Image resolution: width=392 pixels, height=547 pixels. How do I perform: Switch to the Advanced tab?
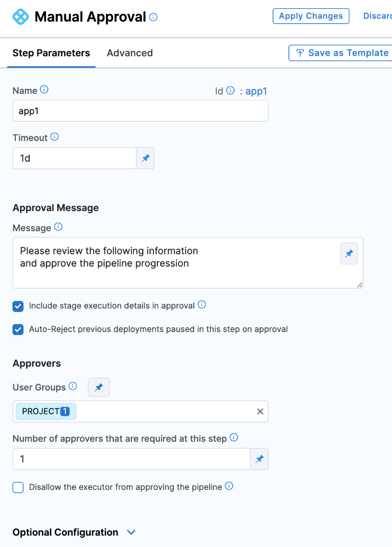pos(130,53)
